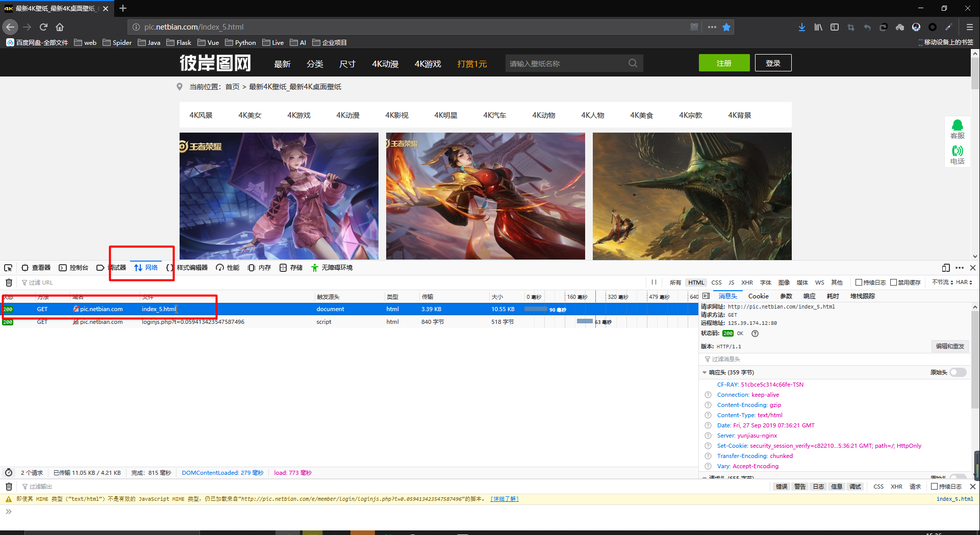This screenshot has height=535, width=980.
Task: Open the Firefox library icon
Action: tap(818, 27)
